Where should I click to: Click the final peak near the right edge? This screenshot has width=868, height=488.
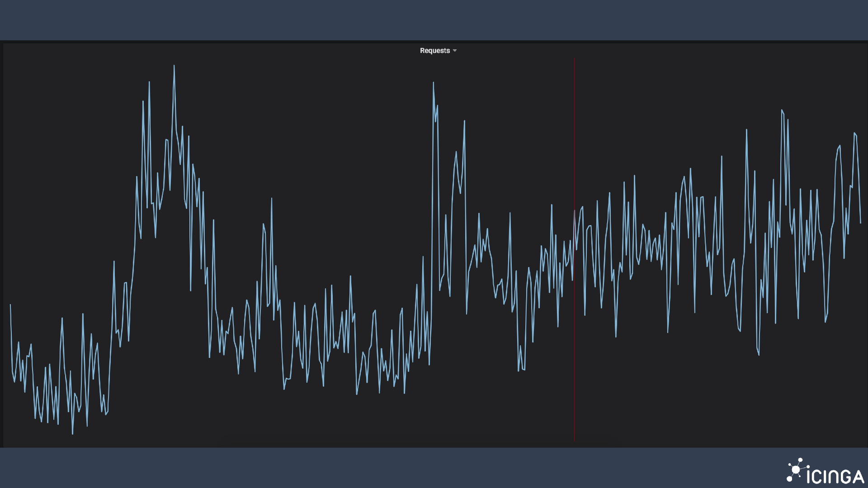[x=854, y=133]
